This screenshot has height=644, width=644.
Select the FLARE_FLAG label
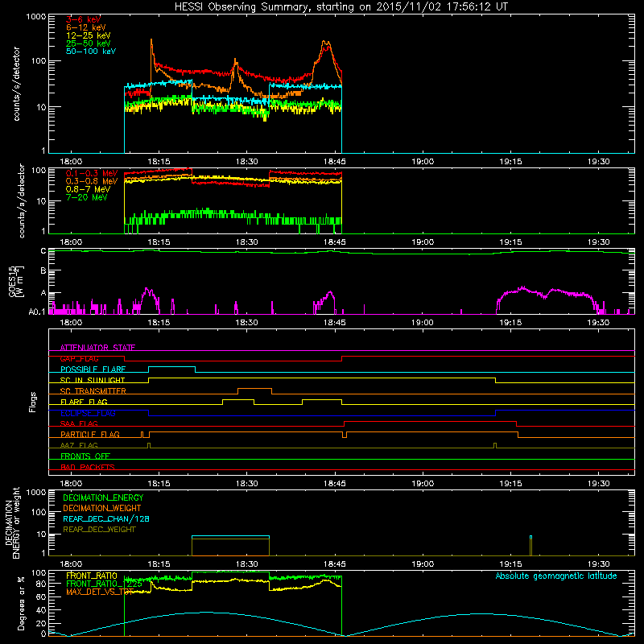(84, 402)
